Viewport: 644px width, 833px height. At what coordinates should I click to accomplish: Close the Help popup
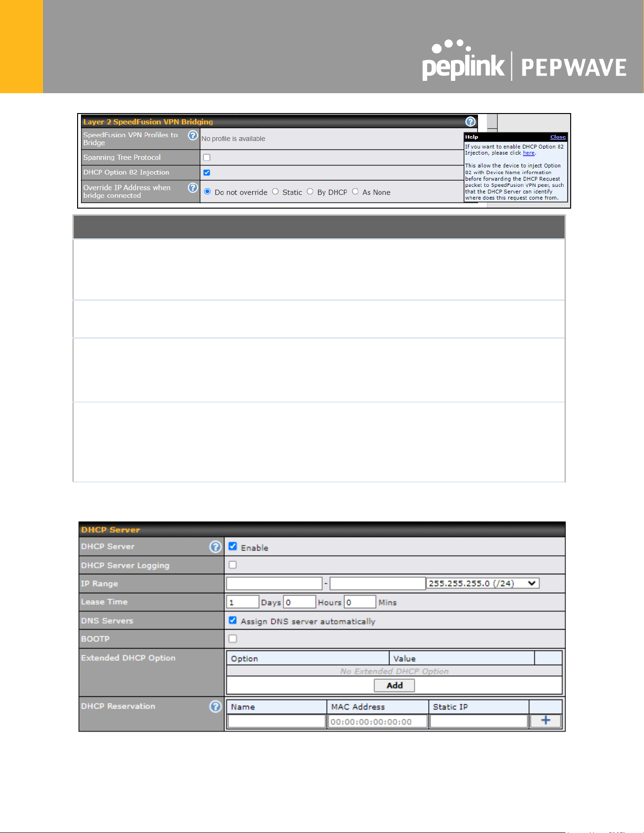coord(558,137)
